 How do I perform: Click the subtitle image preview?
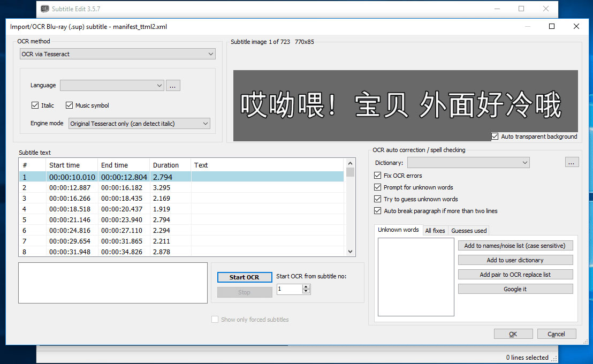point(406,105)
